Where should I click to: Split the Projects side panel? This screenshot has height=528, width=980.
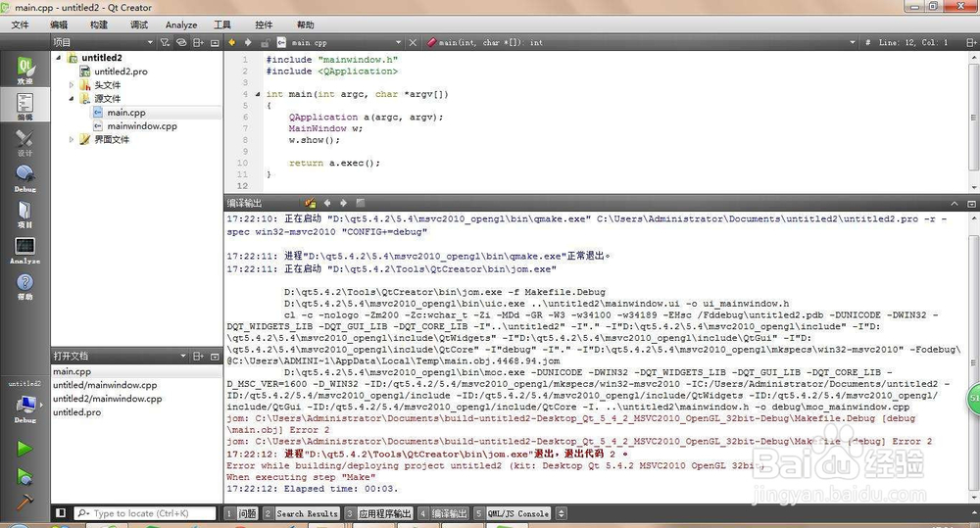point(198,42)
